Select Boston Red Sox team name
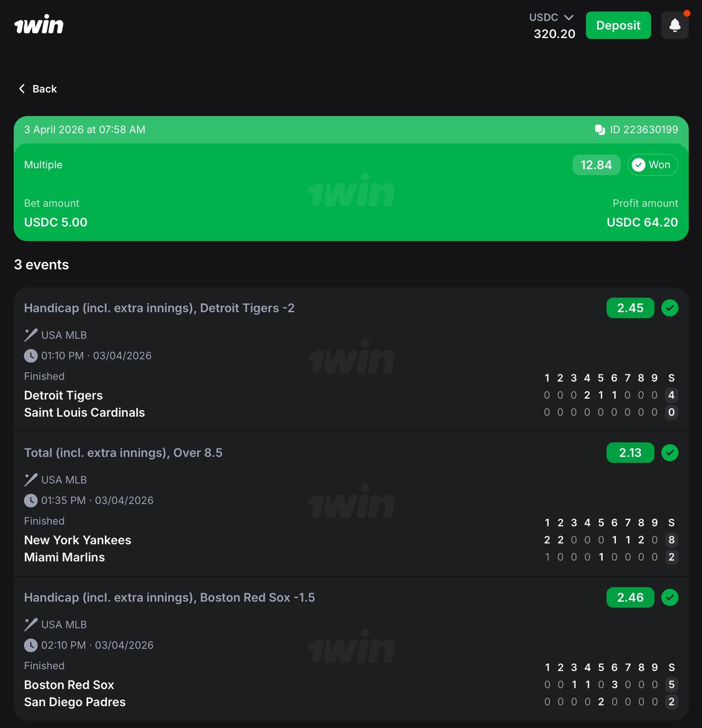The image size is (702, 728). pos(69,685)
